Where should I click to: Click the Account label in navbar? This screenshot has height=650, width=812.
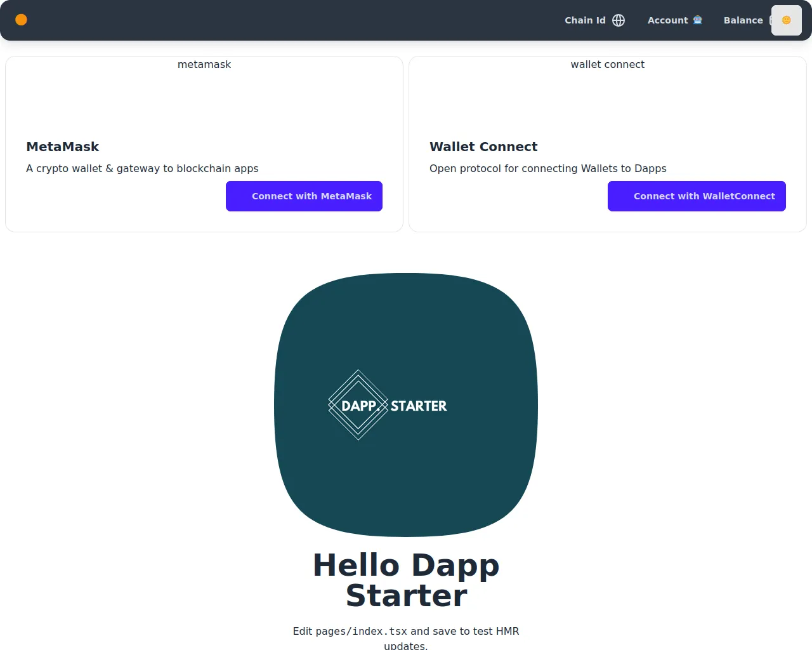click(667, 20)
